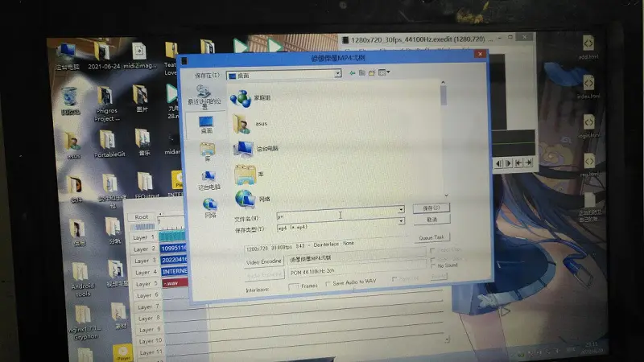
Task: Open Libraries in the places sidebar
Action: pos(208,151)
